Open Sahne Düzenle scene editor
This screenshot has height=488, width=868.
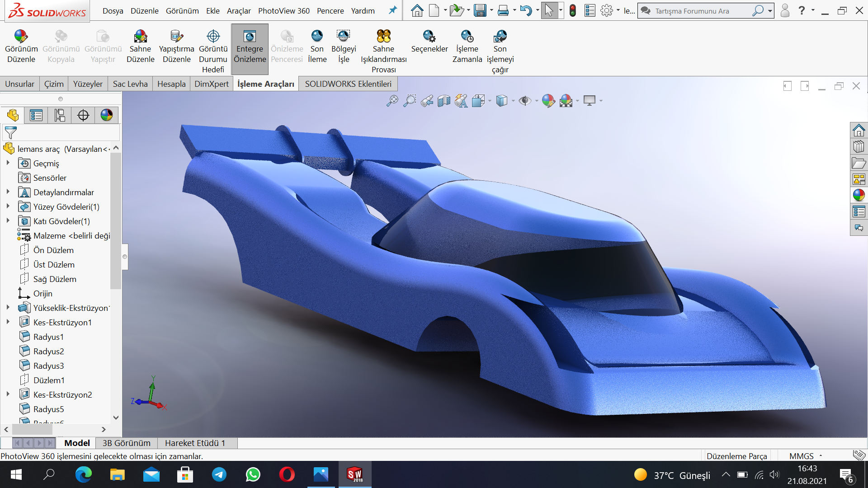pyautogui.click(x=140, y=37)
